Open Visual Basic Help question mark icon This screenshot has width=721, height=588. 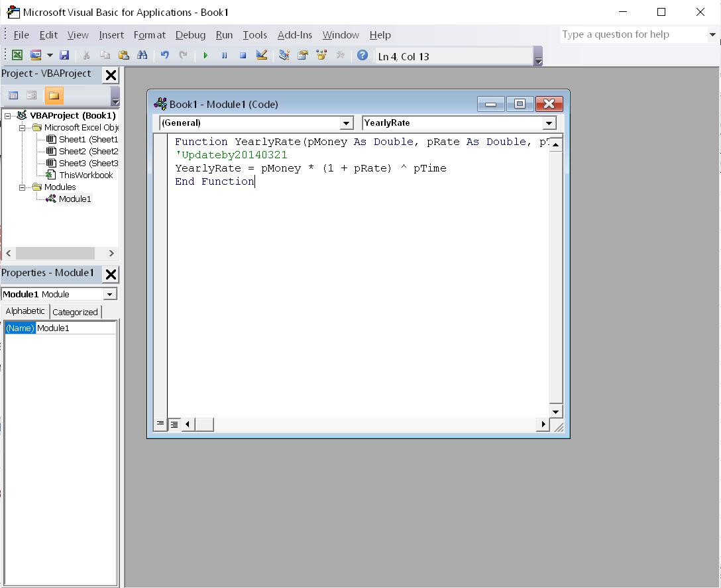point(362,56)
